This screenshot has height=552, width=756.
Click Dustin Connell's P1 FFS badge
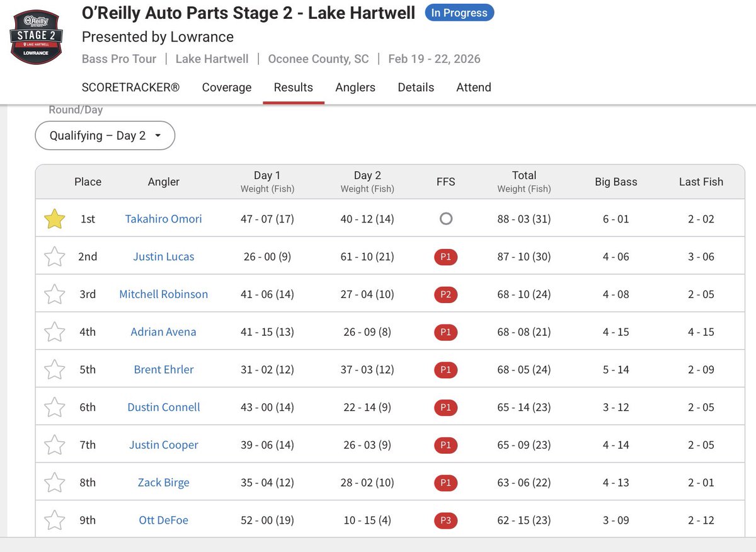pos(446,407)
